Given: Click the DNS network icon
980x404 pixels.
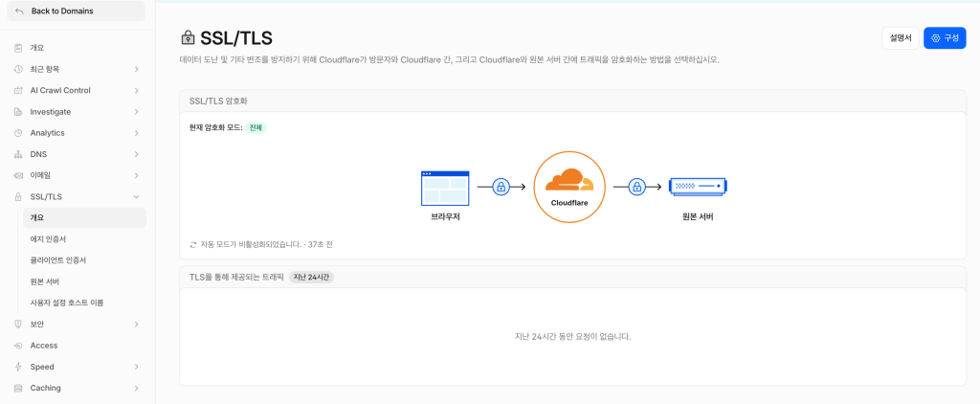Looking at the screenshot, I should (18, 154).
